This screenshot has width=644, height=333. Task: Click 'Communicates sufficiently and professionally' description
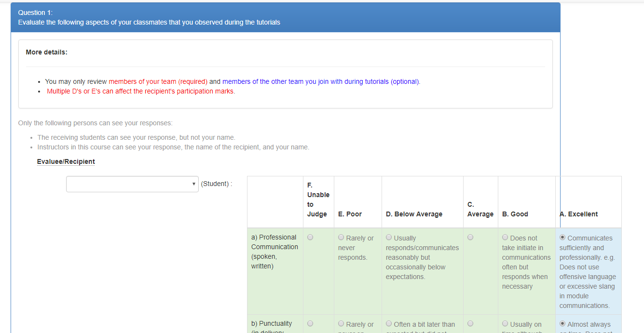(588, 272)
